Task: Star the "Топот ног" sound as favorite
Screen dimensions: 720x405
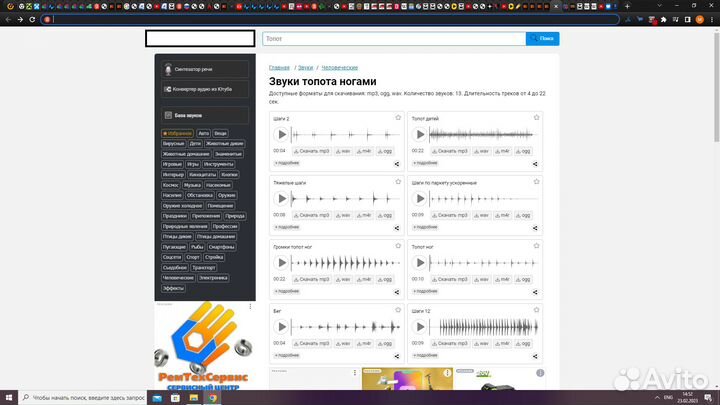Action: click(535, 246)
